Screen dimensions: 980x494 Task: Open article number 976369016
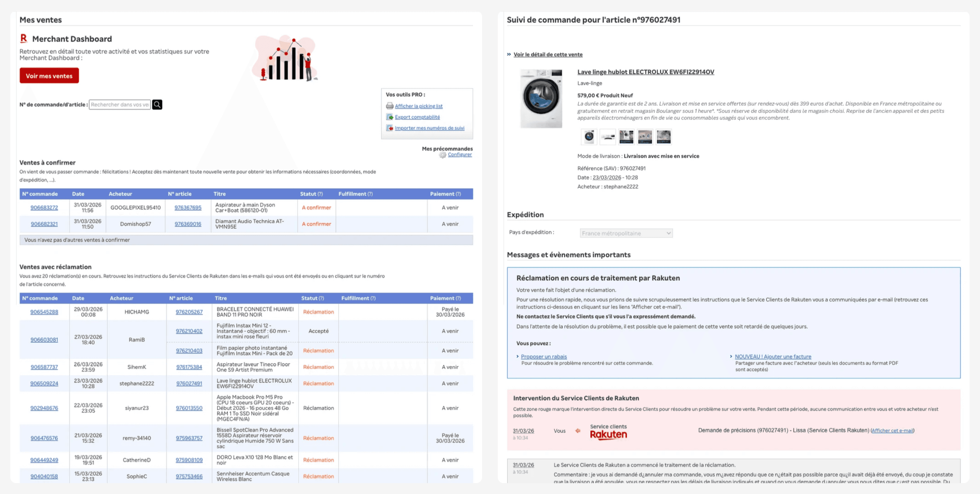(188, 224)
